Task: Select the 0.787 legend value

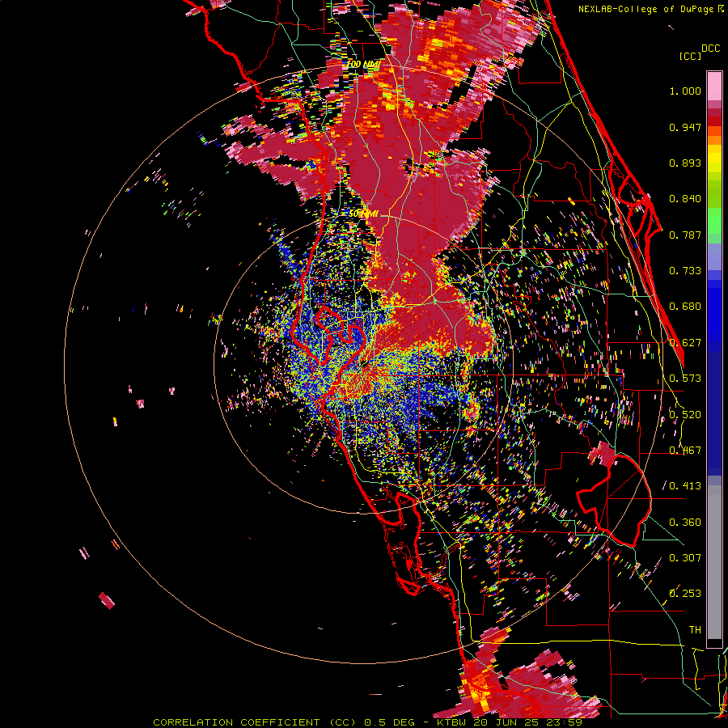Action: [685, 235]
